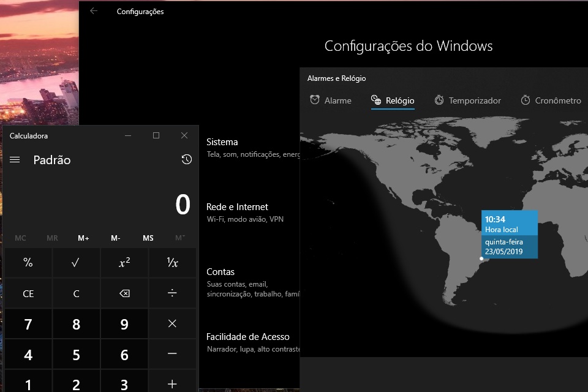Click digit 7 on Calculator
Image resolution: width=588 pixels, height=392 pixels.
pos(28,324)
